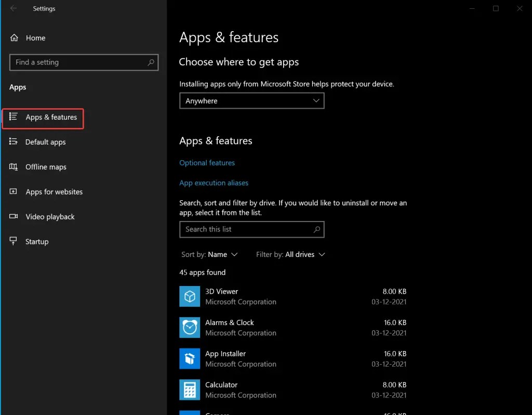Open Video playback settings icon
Image resolution: width=532 pixels, height=415 pixels.
tap(13, 217)
